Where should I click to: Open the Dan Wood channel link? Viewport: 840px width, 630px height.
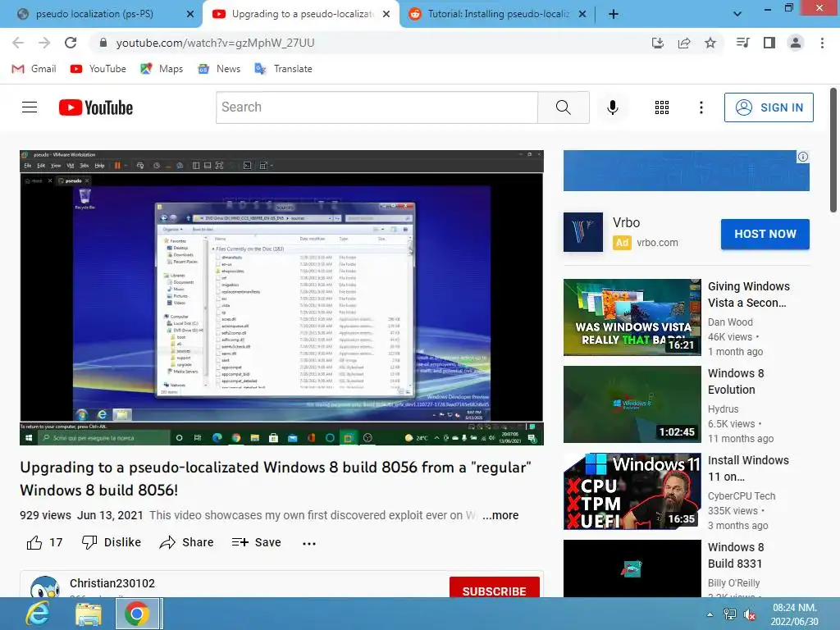[730, 322]
